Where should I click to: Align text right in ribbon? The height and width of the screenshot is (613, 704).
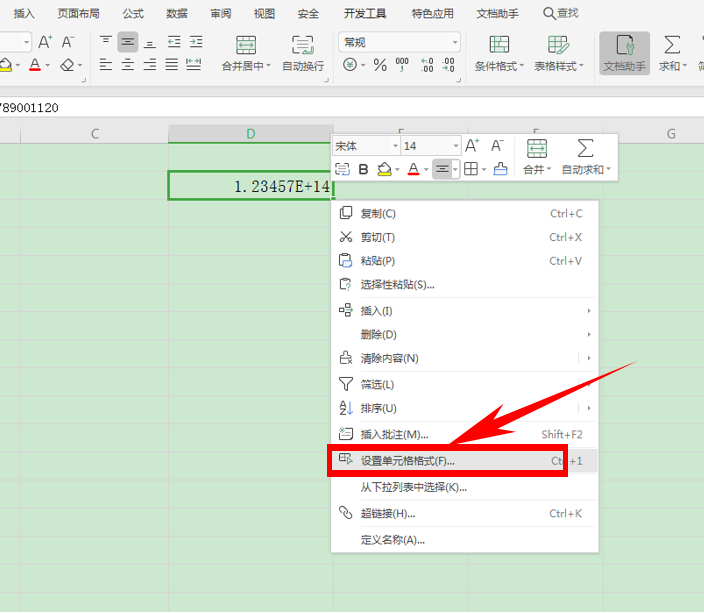pyautogui.click(x=150, y=65)
